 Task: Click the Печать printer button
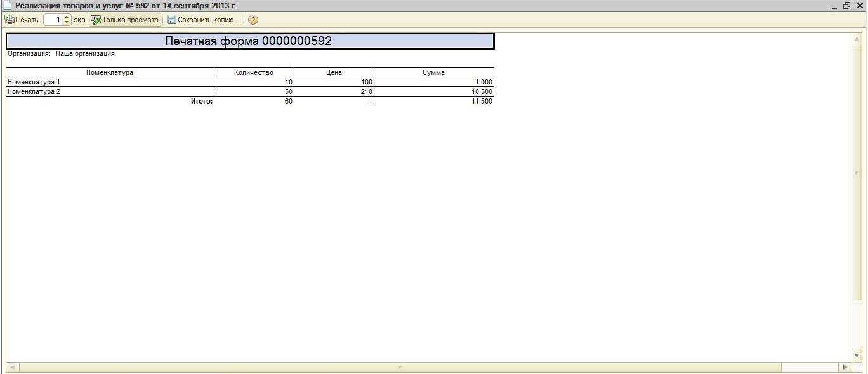coord(22,20)
